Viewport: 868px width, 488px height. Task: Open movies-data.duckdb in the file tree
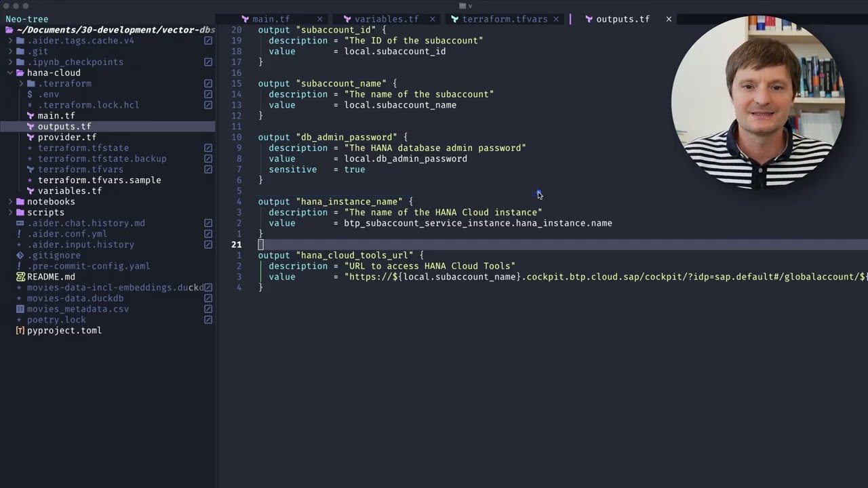(75, 298)
